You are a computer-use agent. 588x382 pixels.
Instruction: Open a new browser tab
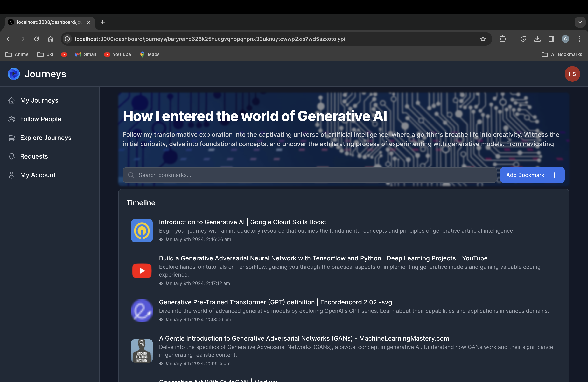coord(103,22)
